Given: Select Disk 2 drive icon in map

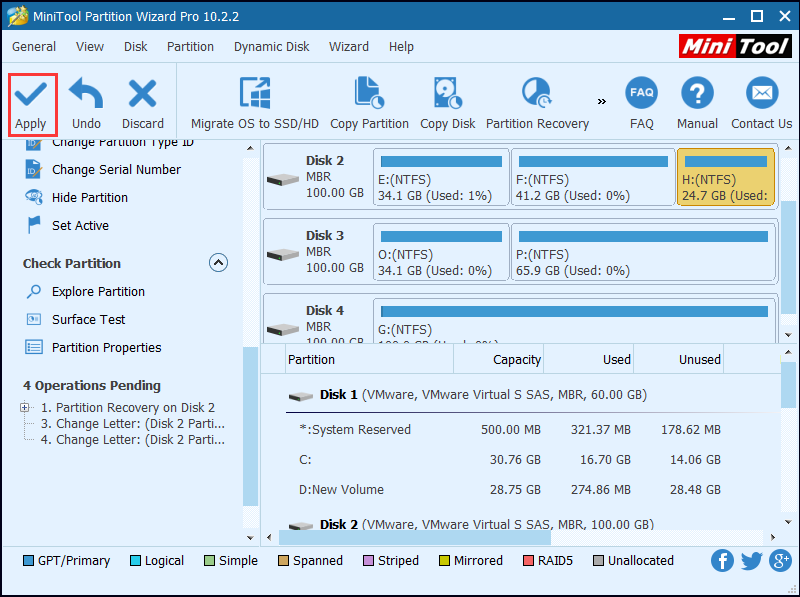Looking at the screenshot, I should [x=283, y=180].
